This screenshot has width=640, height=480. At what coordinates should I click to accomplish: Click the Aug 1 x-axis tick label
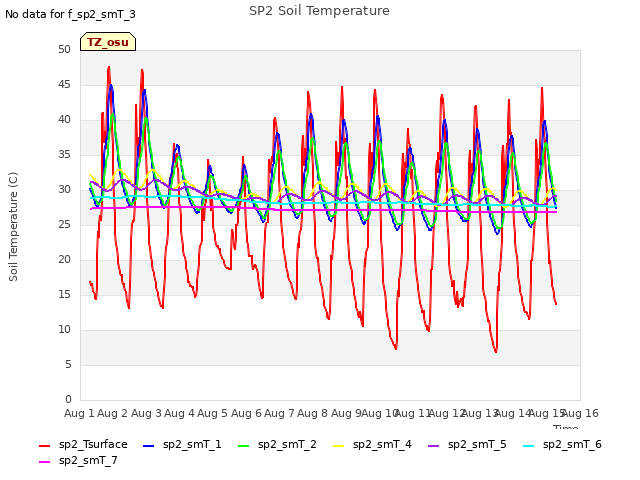pos(79,413)
